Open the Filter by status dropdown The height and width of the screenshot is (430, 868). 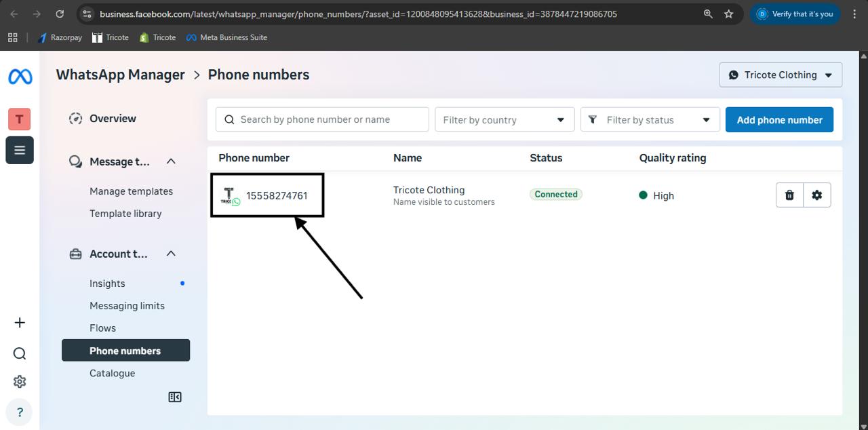pos(650,120)
